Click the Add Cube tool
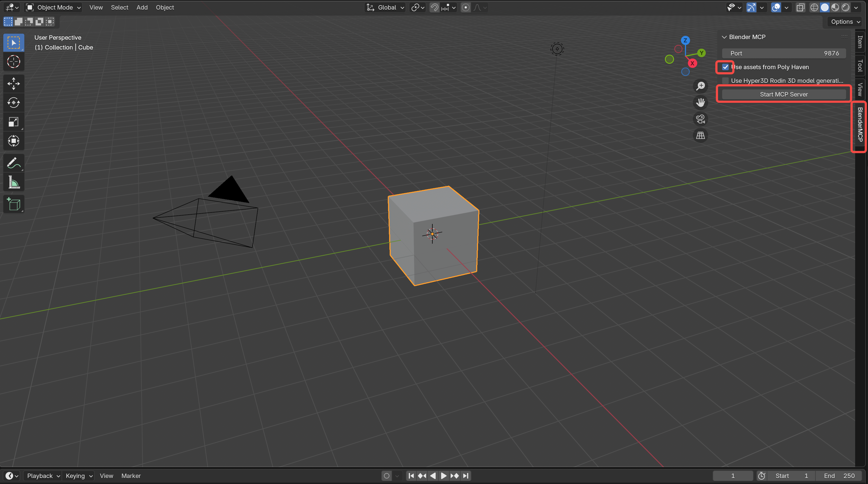This screenshot has width=868, height=484. tap(13, 204)
